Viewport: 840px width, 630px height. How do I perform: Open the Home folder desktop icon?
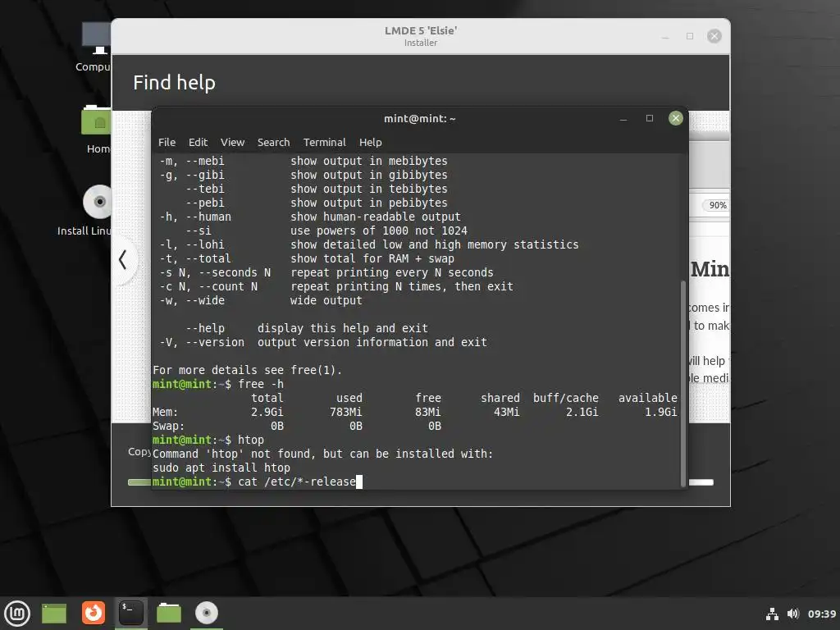pos(97,129)
